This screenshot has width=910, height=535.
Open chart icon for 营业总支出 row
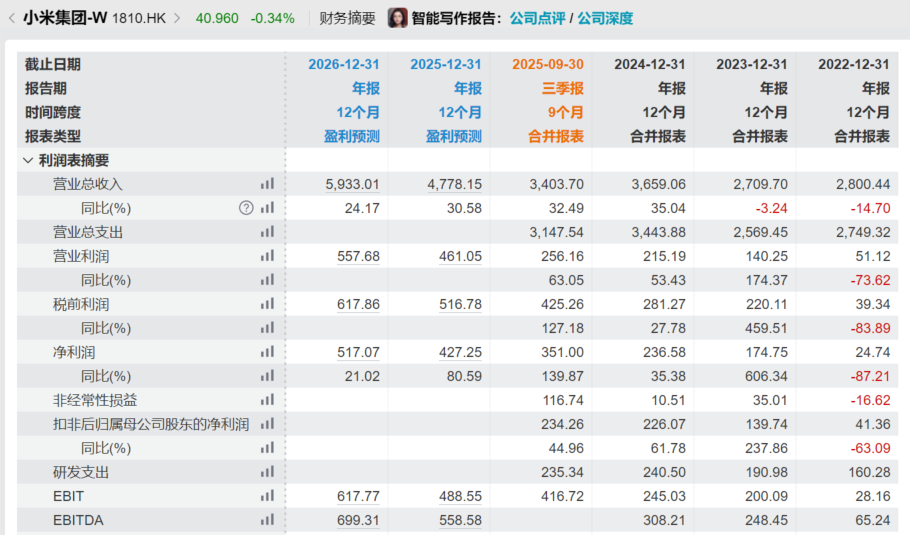(x=267, y=232)
